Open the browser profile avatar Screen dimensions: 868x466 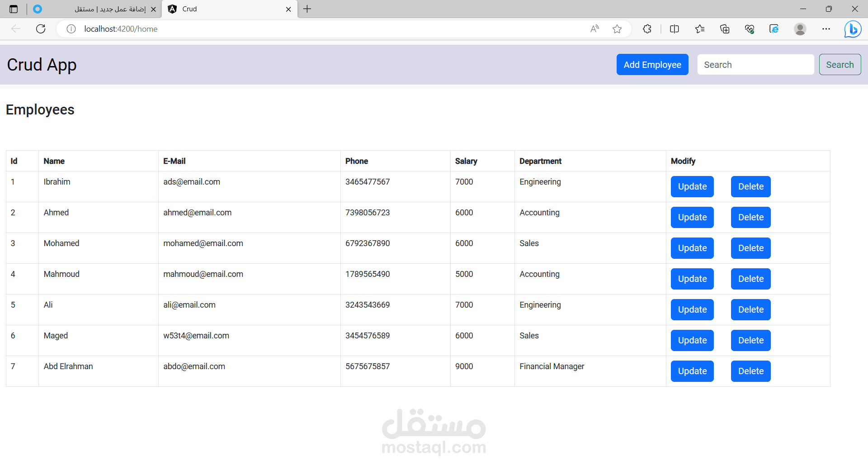pyautogui.click(x=800, y=29)
